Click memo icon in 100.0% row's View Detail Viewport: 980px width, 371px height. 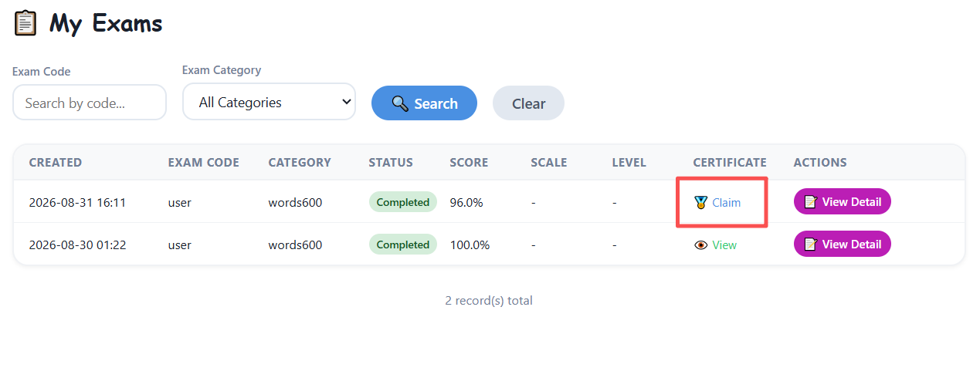coord(811,245)
